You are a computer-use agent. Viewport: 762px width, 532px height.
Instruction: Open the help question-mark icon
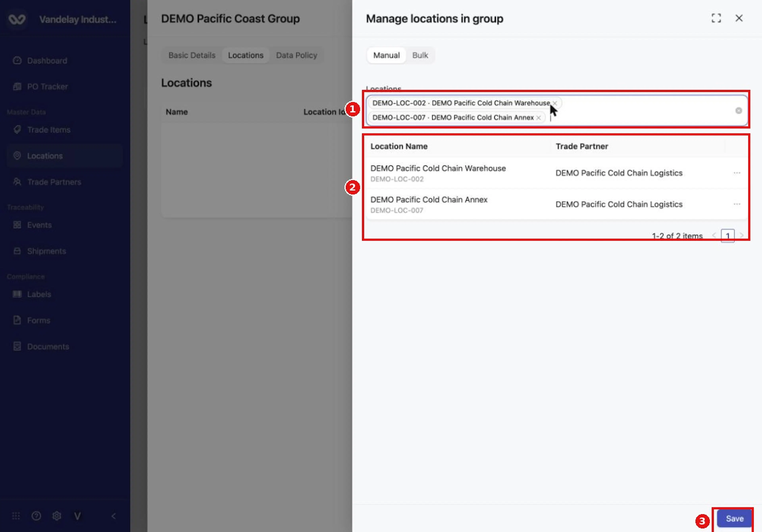point(36,516)
